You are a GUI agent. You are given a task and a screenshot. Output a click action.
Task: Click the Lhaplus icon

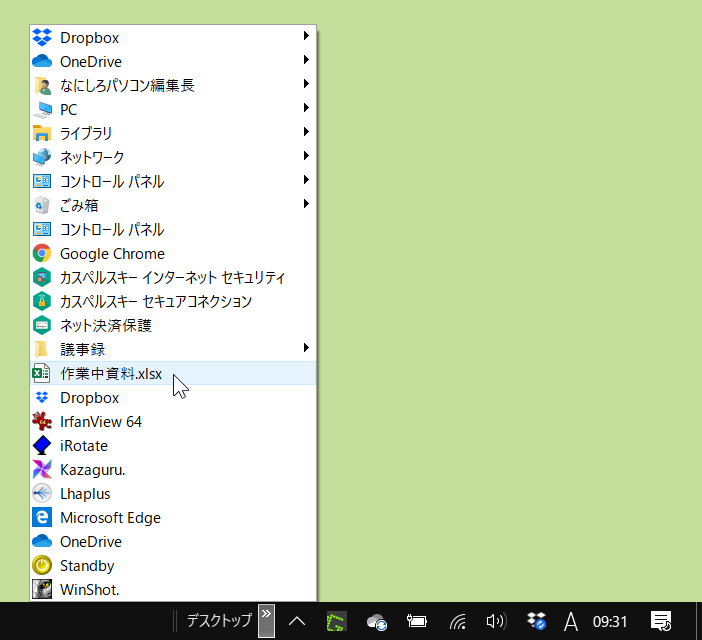pyautogui.click(x=42, y=494)
